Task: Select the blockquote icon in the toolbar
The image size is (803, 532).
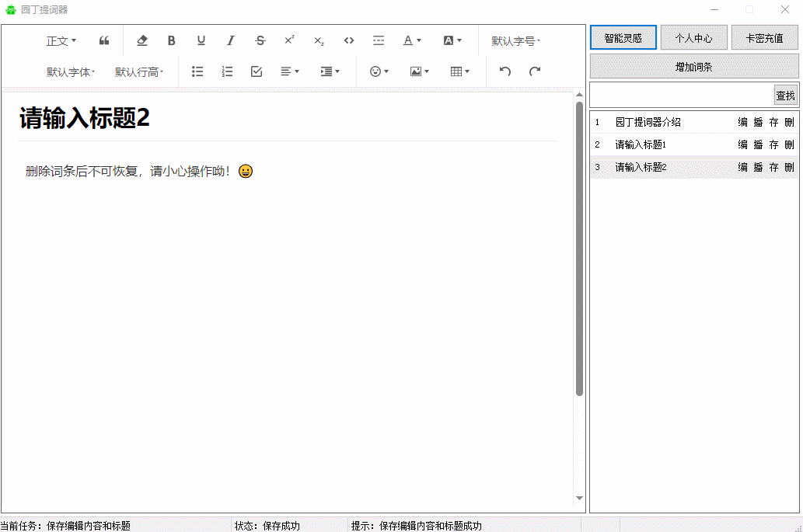Action: 103,40
